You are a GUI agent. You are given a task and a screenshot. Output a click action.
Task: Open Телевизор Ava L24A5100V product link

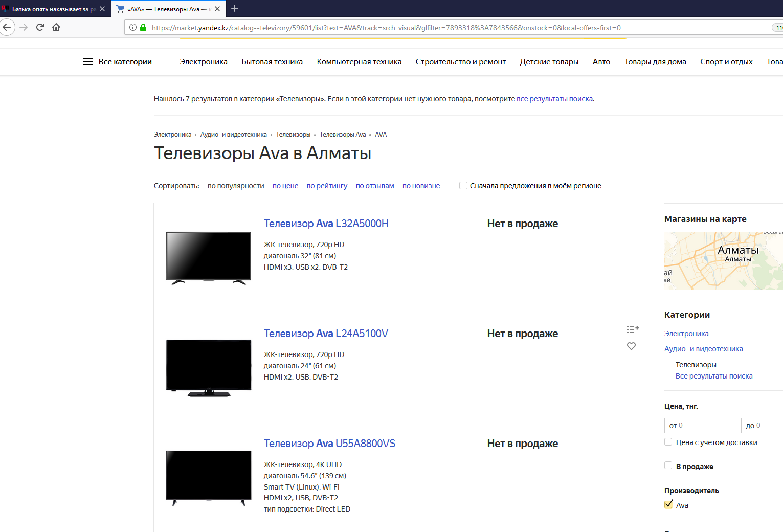pos(326,334)
